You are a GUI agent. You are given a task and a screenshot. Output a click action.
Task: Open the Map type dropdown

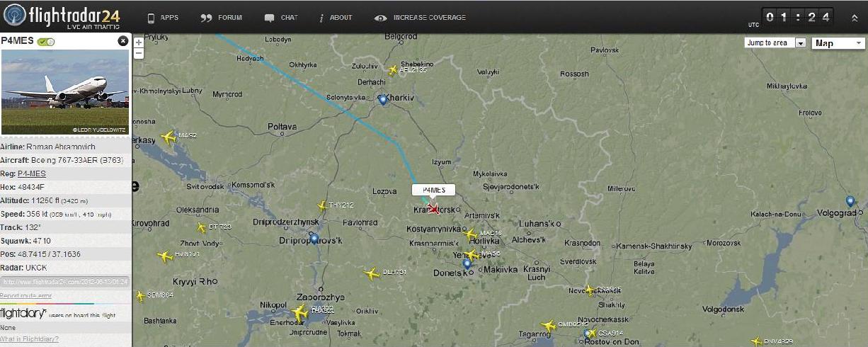pos(838,43)
